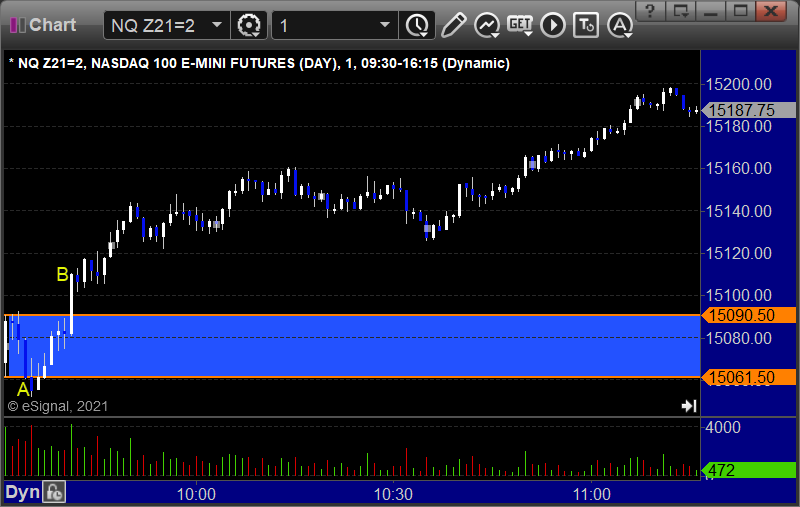Click the 10:00 time axis label
800x507 pixels.
pyautogui.click(x=196, y=494)
